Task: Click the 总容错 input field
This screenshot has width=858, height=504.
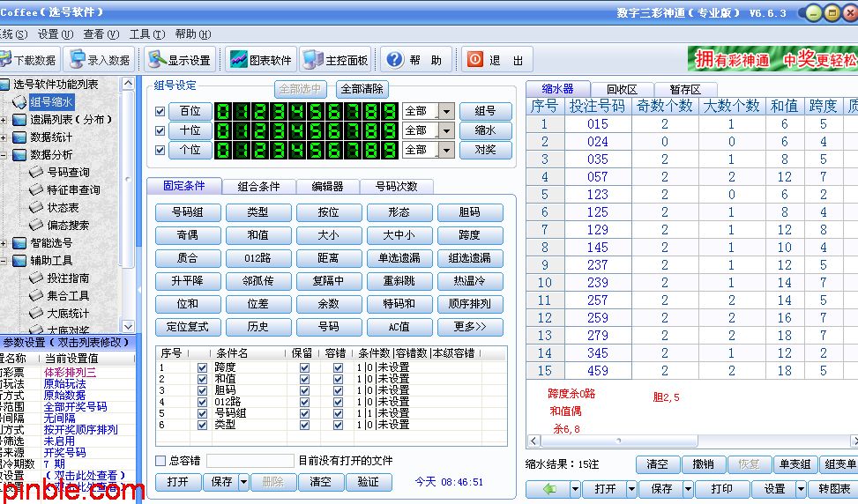Action: (x=250, y=461)
